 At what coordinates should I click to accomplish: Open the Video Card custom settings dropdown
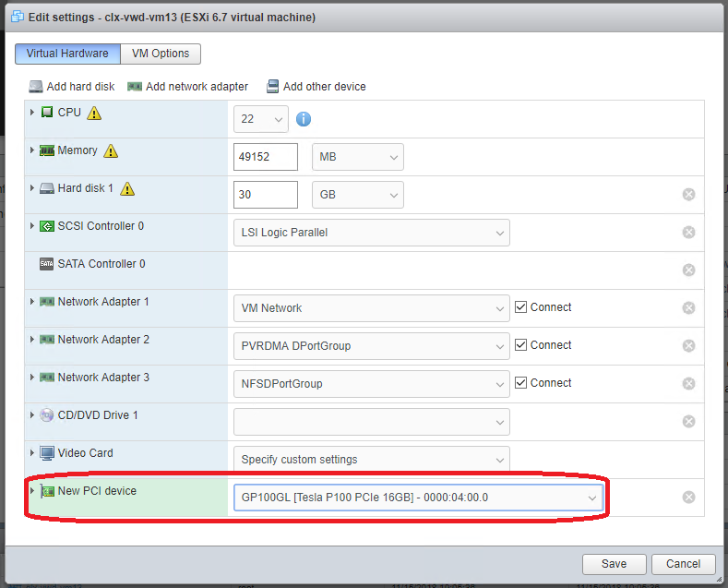pyautogui.click(x=372, y=460)
